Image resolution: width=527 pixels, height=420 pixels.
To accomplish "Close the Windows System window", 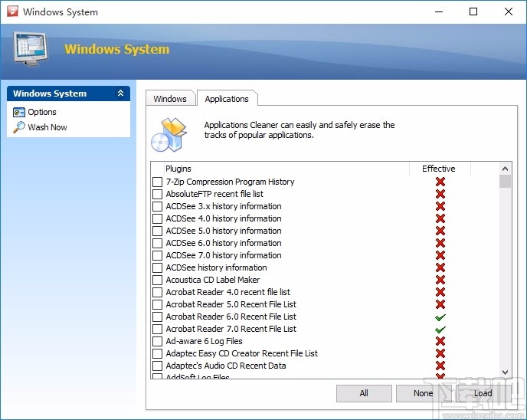I will click(508, 11).
